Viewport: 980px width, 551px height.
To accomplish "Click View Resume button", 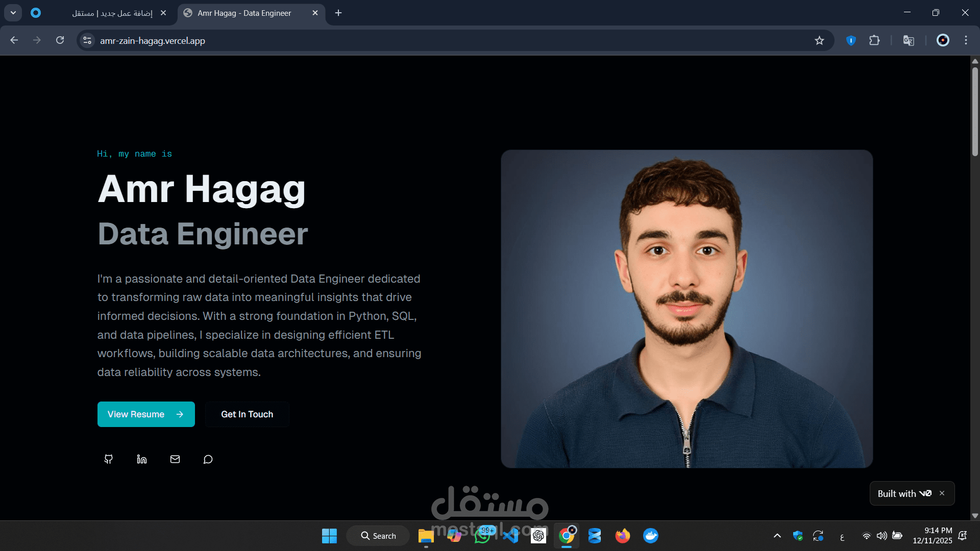I will (146, 414).
